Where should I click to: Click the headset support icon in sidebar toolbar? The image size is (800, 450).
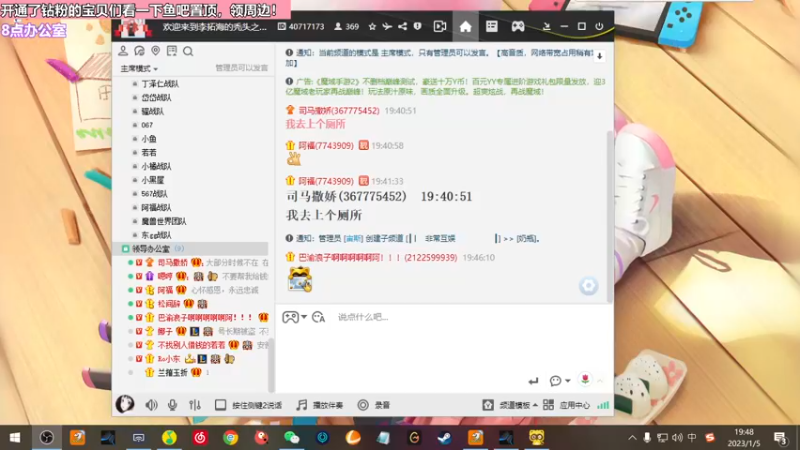(139, 51)
